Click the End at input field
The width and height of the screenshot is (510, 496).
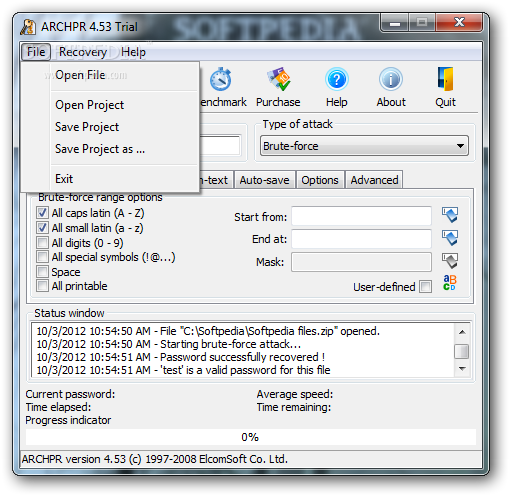coord(362,239)
